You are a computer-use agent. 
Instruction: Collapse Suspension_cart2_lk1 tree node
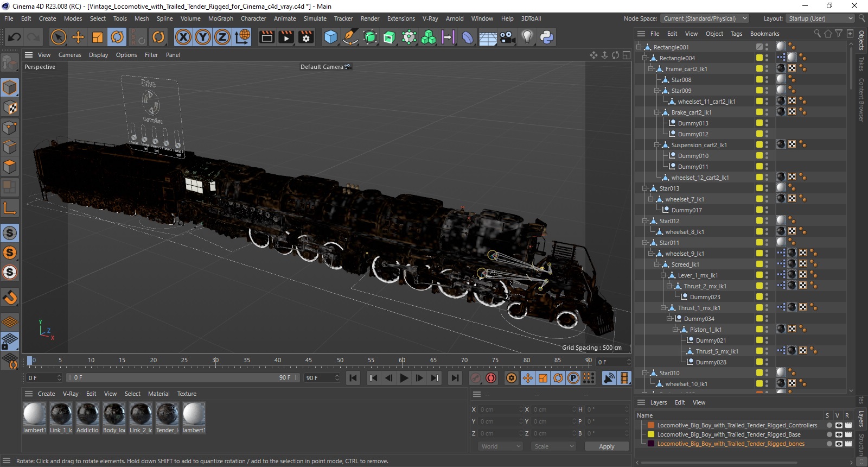pos(657,145)
